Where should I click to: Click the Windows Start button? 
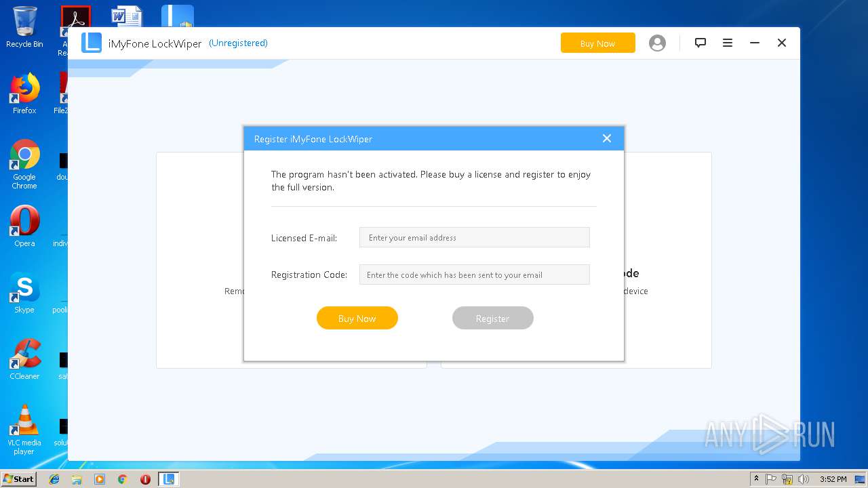18,479
